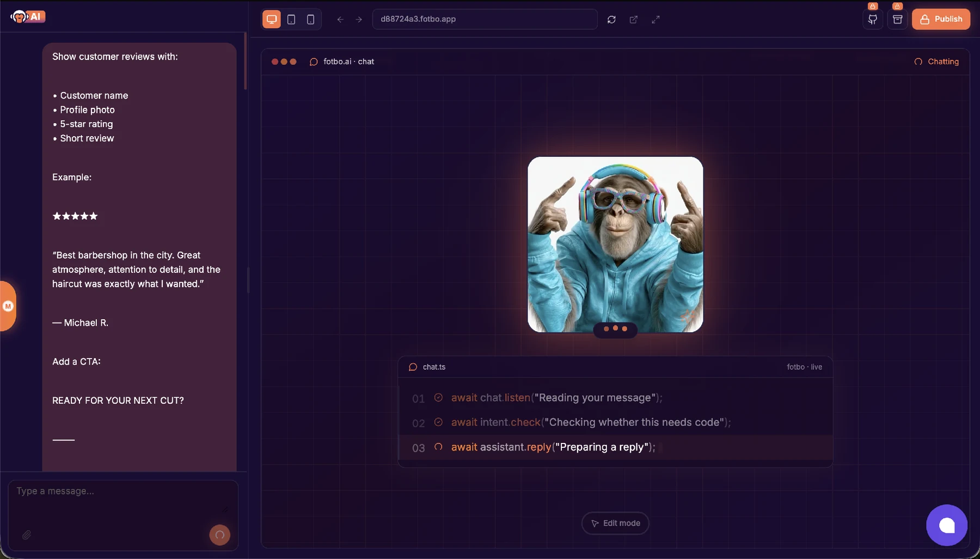Click the Michael R. text

coord(81,323)
